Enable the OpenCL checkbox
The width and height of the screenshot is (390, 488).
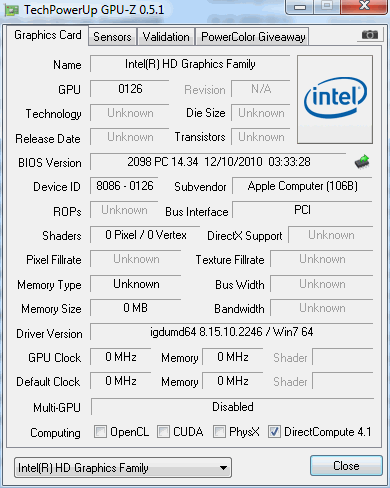click(100, 431)
